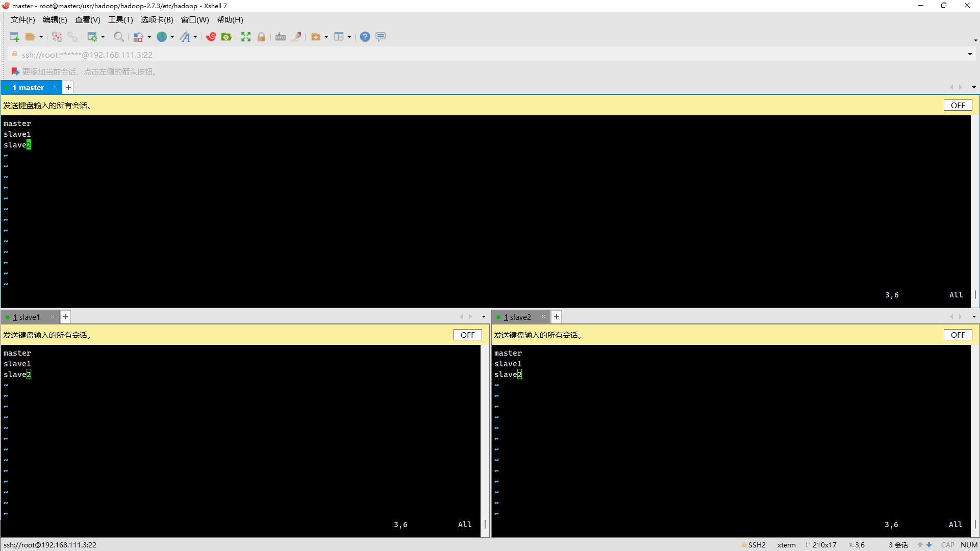
Task: Click the keyboard key mapping icon
Action: tap(280, 37)
